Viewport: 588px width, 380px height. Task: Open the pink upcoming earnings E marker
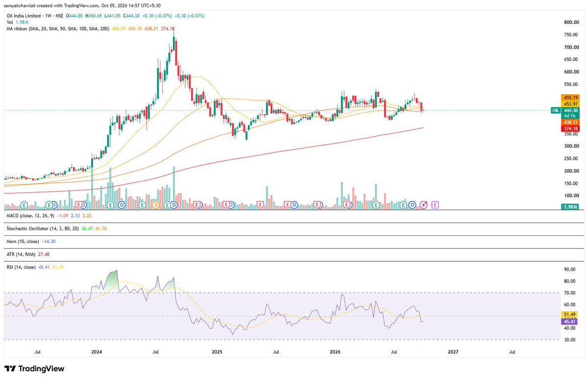pyautogui.click(x=435, y=204)
